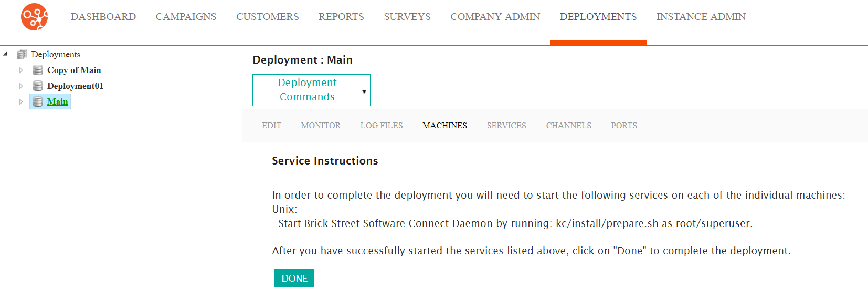
Task: Click the Main deployment database icon
Action: 38,101
